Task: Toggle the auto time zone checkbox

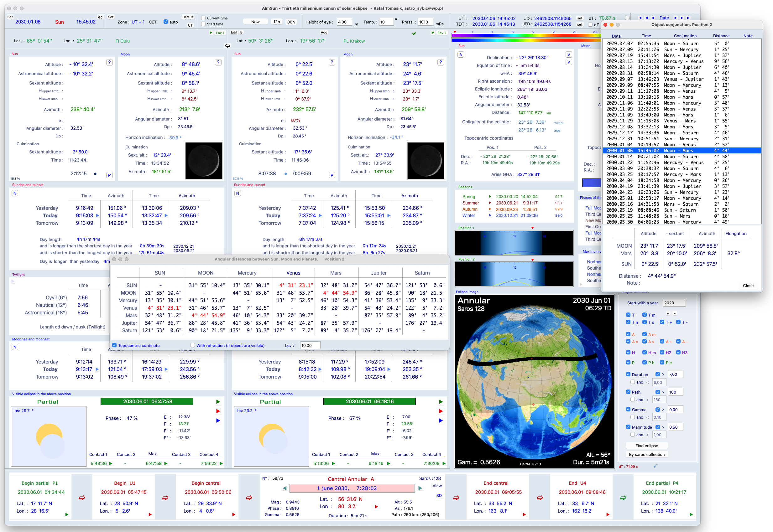Action: [x=166, y=22]
